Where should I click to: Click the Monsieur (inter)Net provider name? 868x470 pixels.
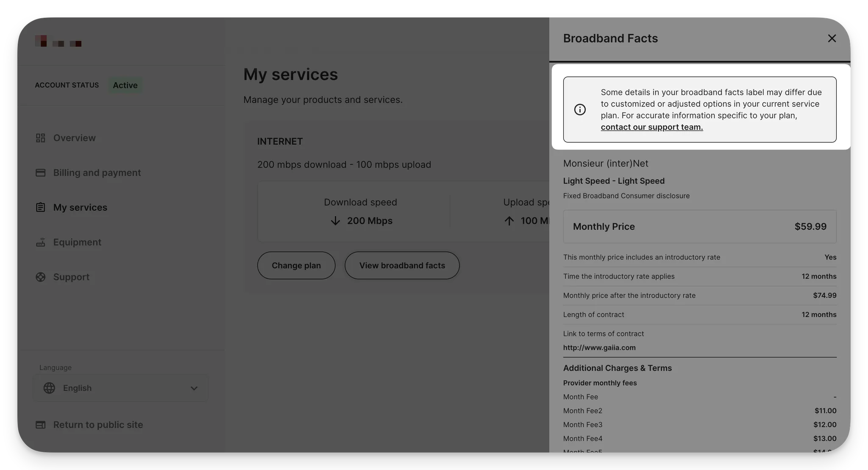[x=606, y=164]
